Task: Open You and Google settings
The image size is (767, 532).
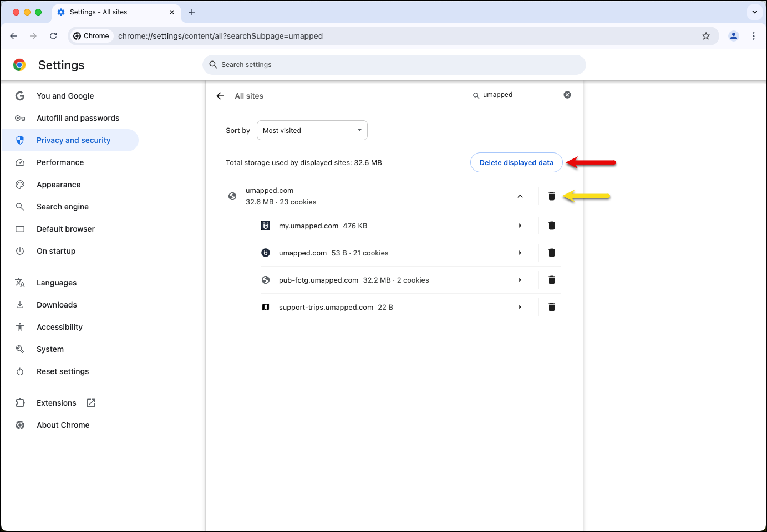Action: (70, 96)
